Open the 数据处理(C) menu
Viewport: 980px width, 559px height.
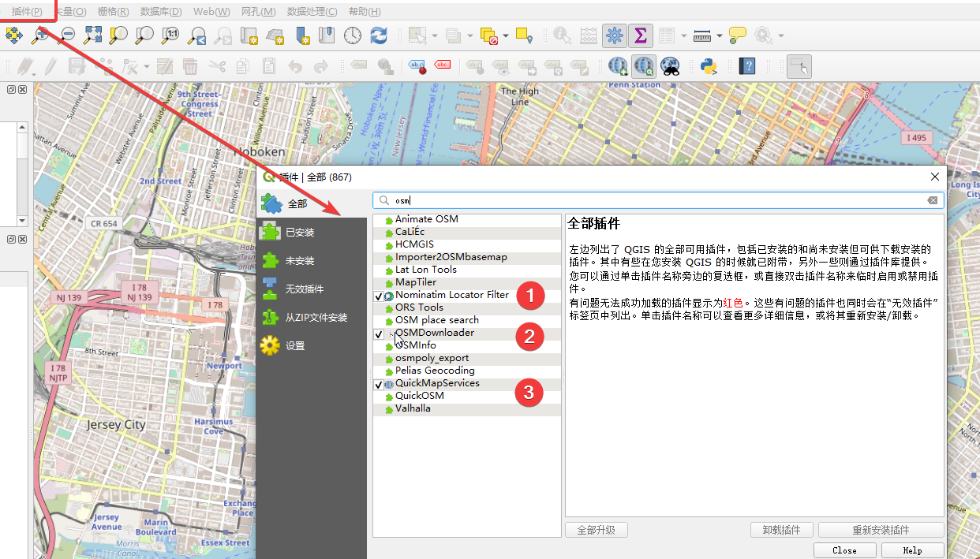(x=312, y=12)
